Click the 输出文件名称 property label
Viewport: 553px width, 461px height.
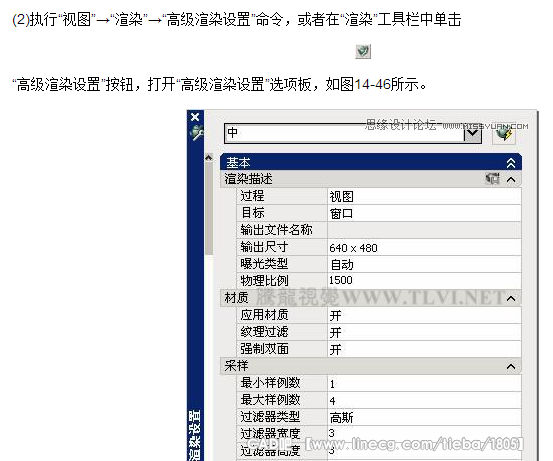coord(276,230)
